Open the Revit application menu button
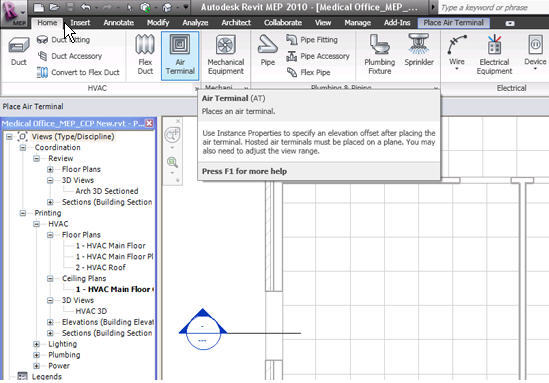This screenshot has height=383, width=549. [x=14, y=13]
